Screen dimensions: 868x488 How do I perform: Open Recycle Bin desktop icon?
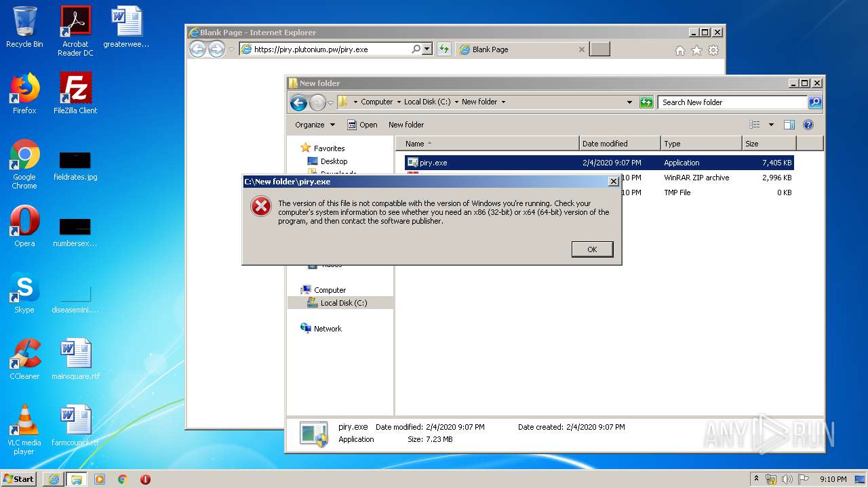(x=24, y=27)
